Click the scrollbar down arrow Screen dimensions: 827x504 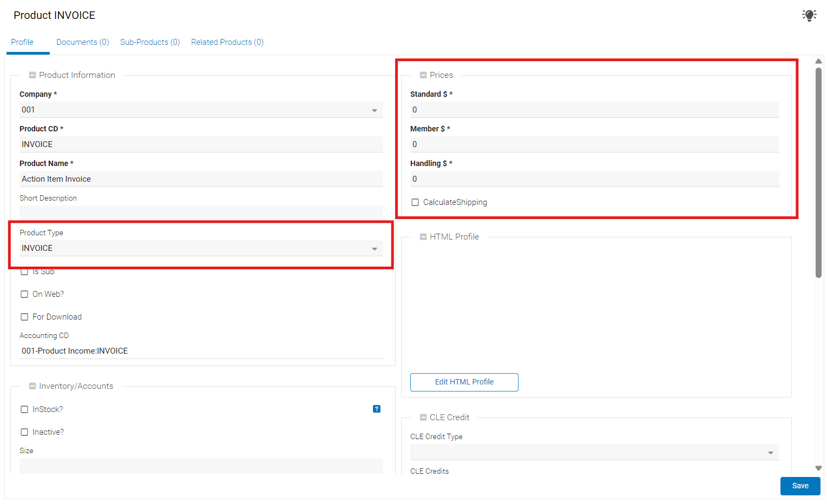click(x=819, y=468)
